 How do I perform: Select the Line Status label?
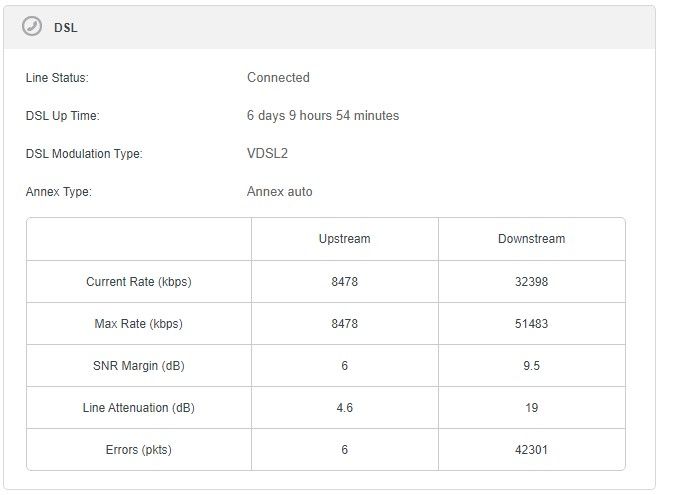57,78
